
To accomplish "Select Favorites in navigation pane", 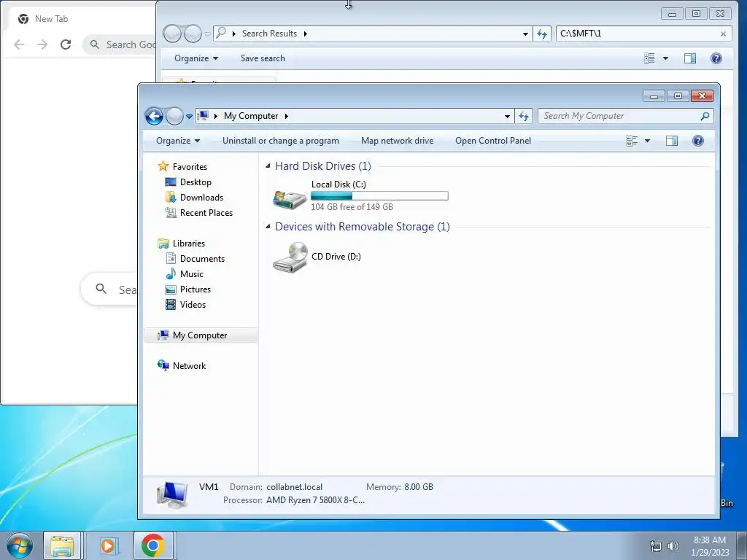I will [190, 167].
